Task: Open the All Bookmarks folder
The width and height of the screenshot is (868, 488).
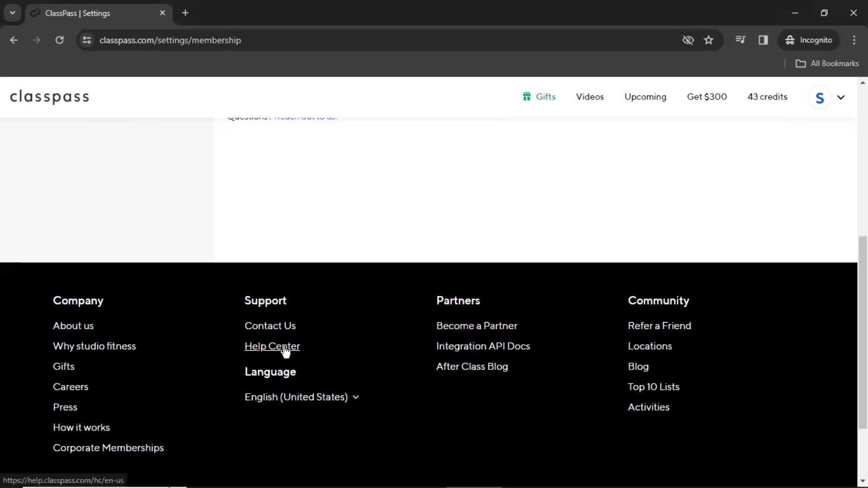Action: pos(827,64)
